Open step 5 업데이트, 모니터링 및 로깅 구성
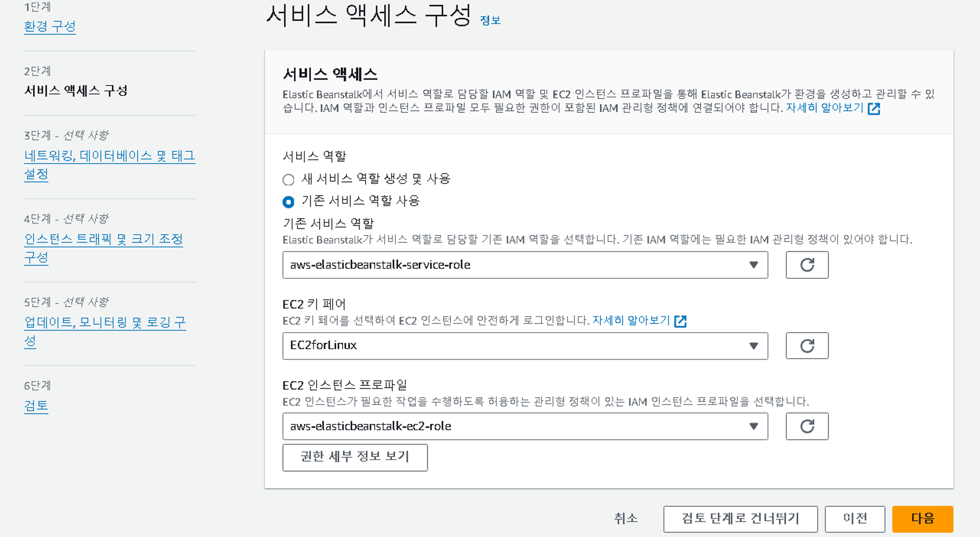 point(105,322)
